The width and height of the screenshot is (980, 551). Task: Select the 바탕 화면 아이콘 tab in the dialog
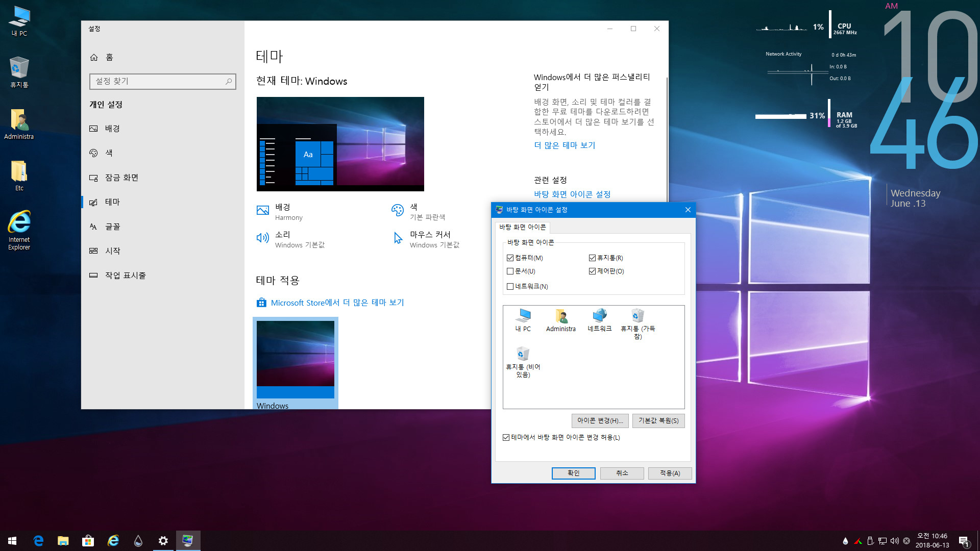click(x=522, y=227)
